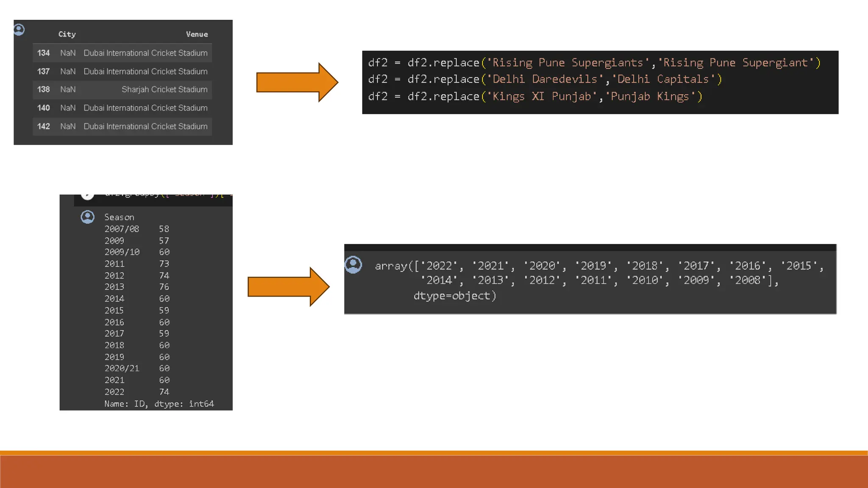Click the brown footer bar at the bottom
This screenshot has height=488, width=868.
pyautogui.click(x=434, y=471)
